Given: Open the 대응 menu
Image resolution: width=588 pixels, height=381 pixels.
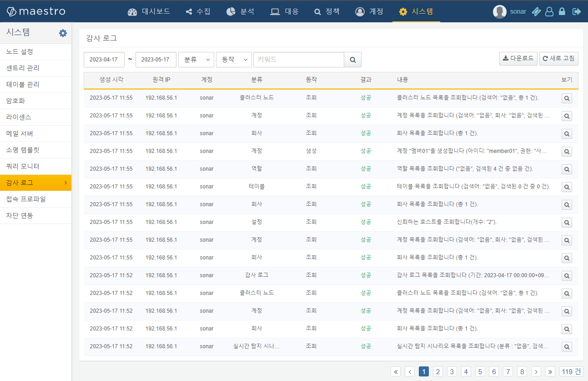Looking at the screenshot, I should [x=285, y=11].
